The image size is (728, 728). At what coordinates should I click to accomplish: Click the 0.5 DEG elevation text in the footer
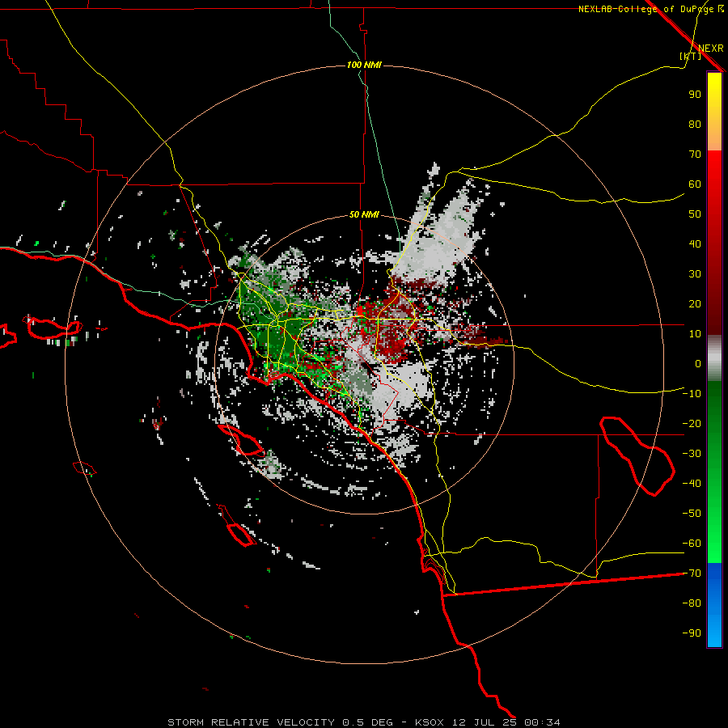(x=368, y=722)
